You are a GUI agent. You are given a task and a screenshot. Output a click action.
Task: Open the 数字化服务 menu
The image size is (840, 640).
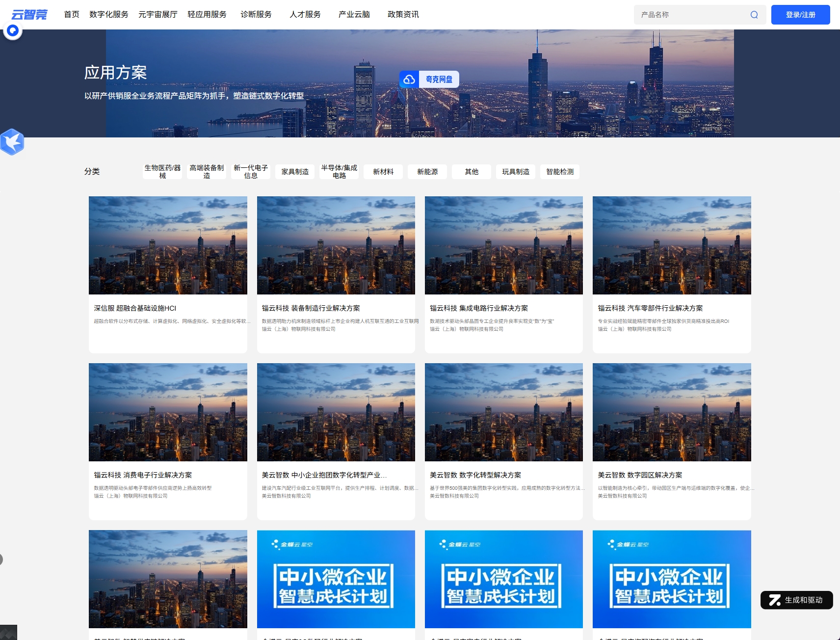(x=108, y=15)
